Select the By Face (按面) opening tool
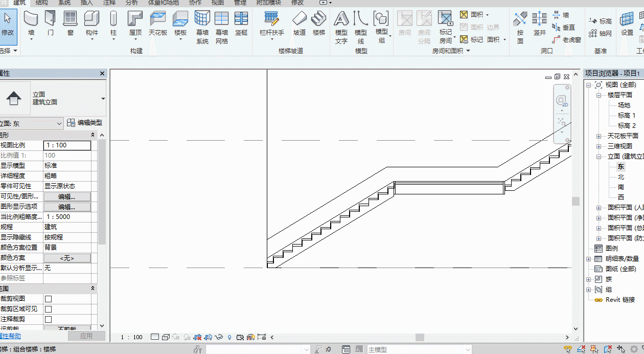Screen dimensions: 644x354 coord(520,28)
